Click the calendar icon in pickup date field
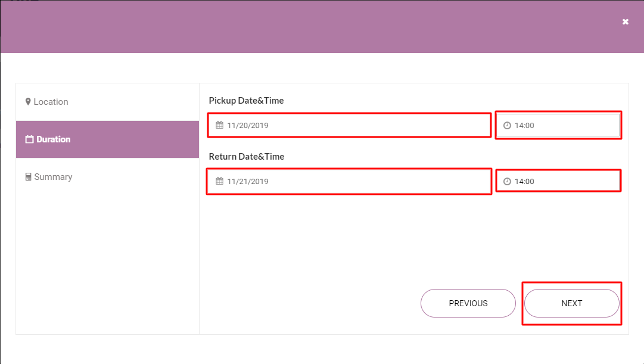This screenshot has height=364, width=644. [x=219, y=125]
